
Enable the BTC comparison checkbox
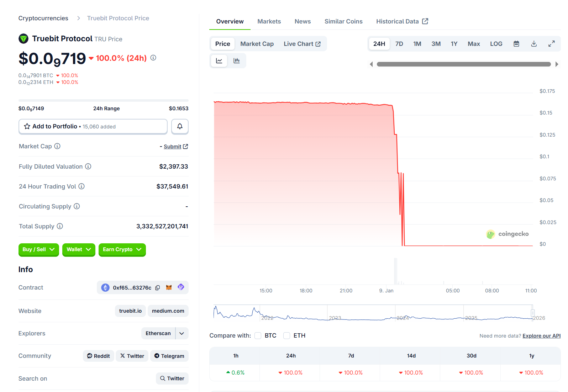[x=258, y=335]
